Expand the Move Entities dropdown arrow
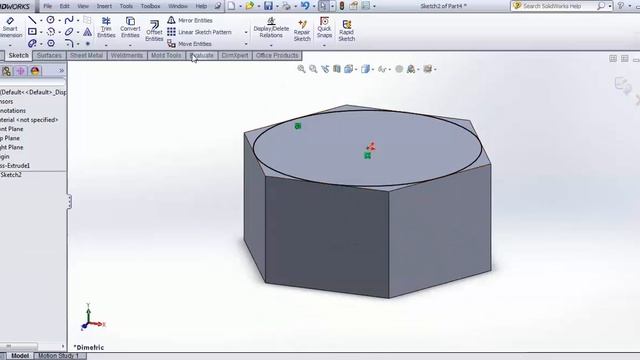This screenshot has height=360, width=640. pos(246,44)
